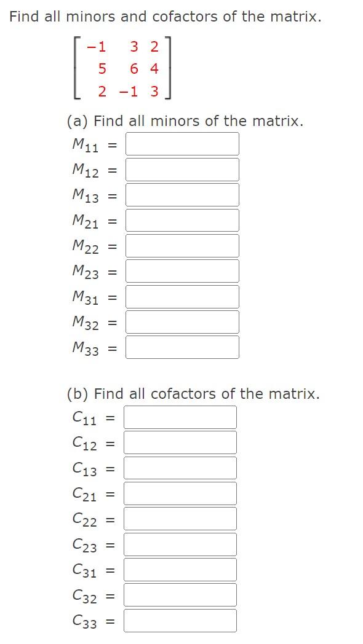This screenshot has height=644, width=363.
Task: Click the C23 cofactor input field
Action: (x=180, y=543)
